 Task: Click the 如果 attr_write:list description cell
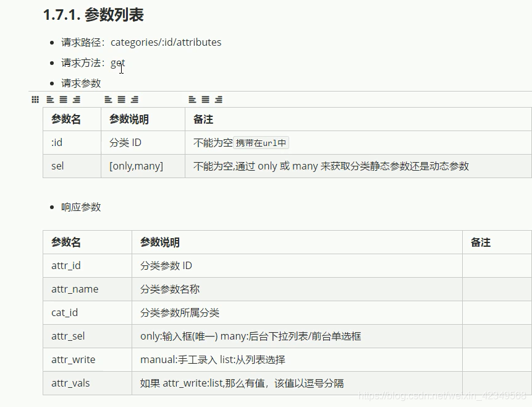click(x=297, y=383)
